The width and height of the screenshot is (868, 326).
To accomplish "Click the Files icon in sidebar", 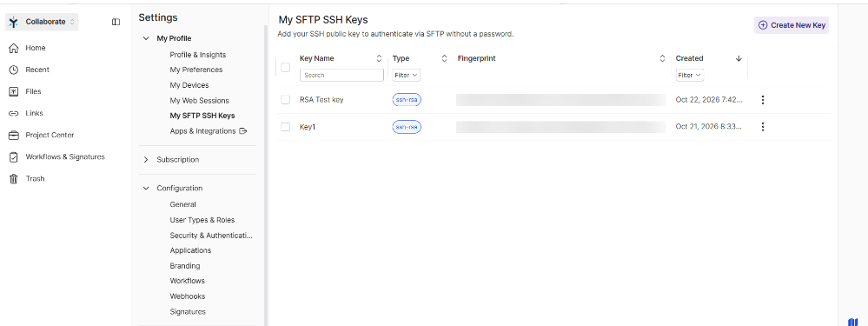I will (x=14, y=91).
